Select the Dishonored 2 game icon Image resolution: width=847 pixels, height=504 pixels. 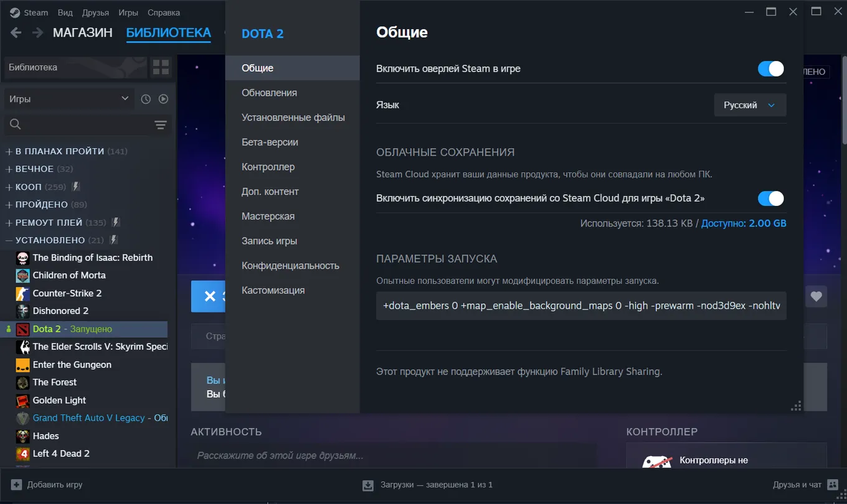pyautogui.click(x=23, y=311)
